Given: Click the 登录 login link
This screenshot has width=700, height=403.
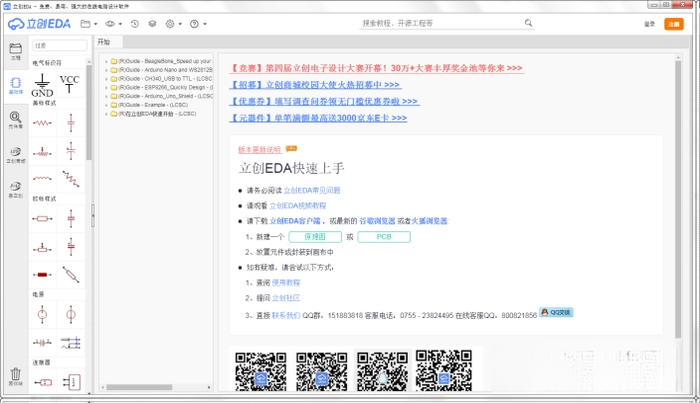Looking at the screenshot, I should (650, 24).
